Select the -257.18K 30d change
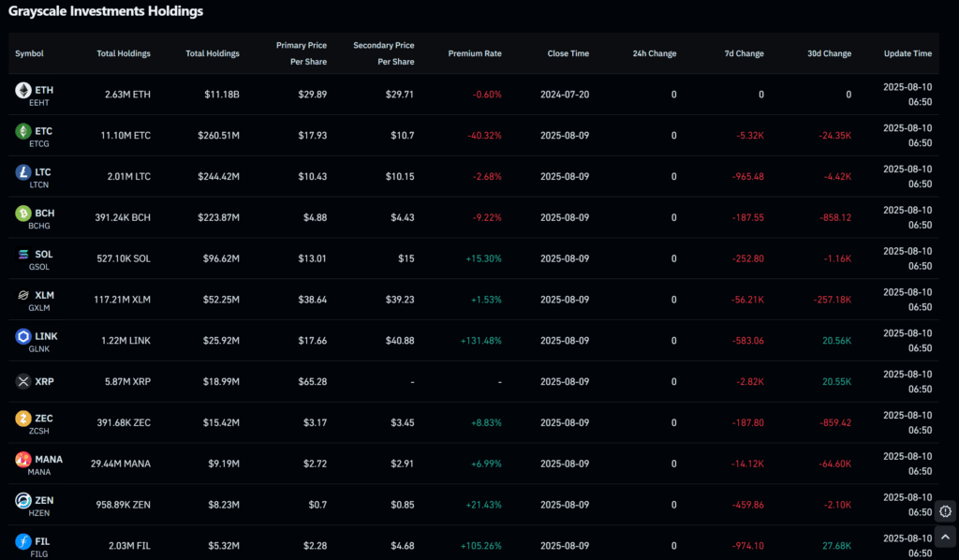This screenshot has width=959, height=560. pos(833,300)
